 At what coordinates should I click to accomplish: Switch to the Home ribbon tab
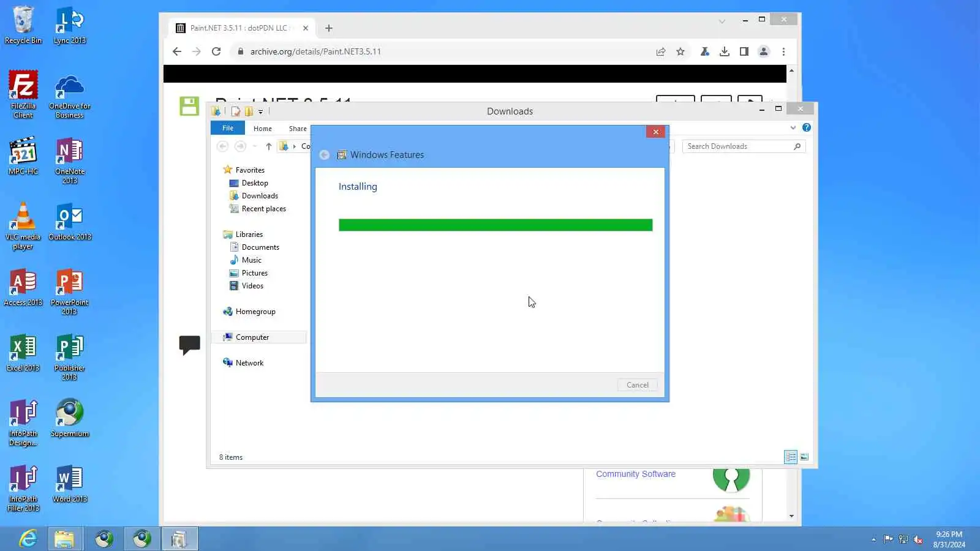tap(263, 129)
